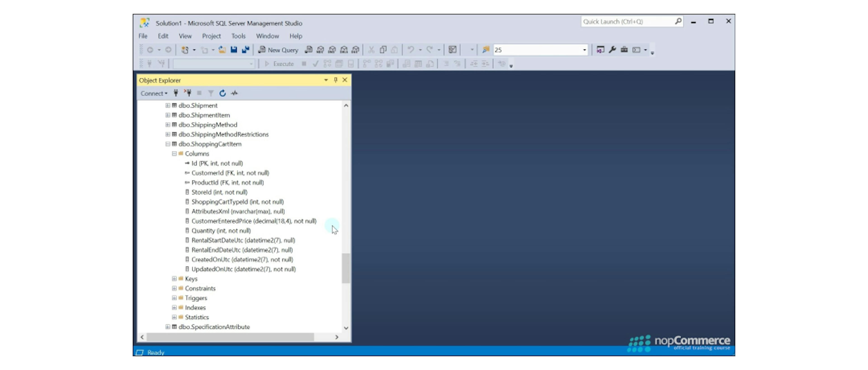
Task: Click the Copy icon in toolbar
Action: pos(383,50)
